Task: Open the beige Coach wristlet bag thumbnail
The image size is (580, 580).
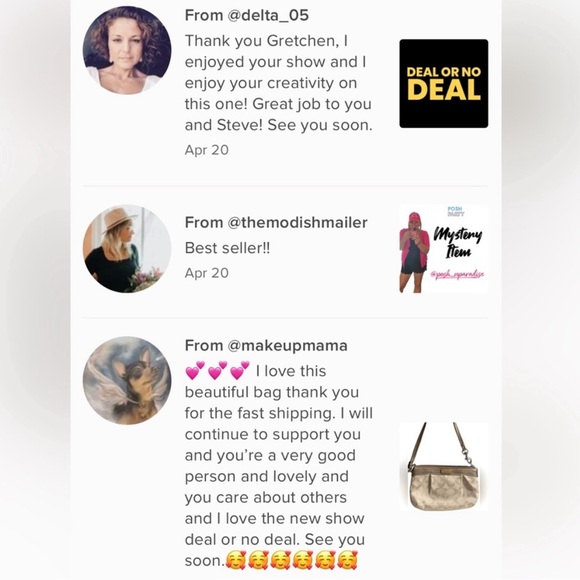Action: coord(444,467)
